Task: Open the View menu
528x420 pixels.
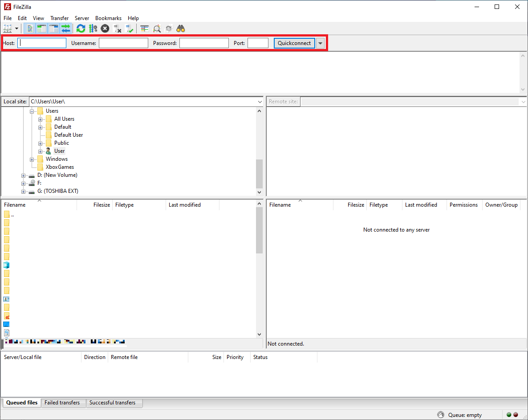Action: [38, 18]
